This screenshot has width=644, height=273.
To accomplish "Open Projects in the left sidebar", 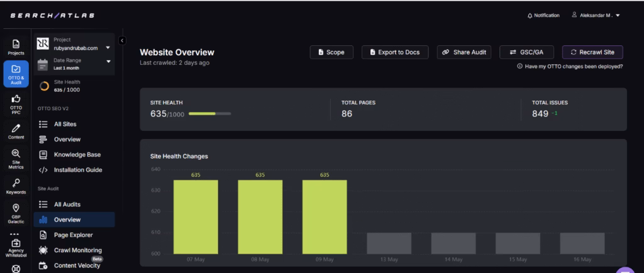I will pyautogui.click(x=16, y=47).
